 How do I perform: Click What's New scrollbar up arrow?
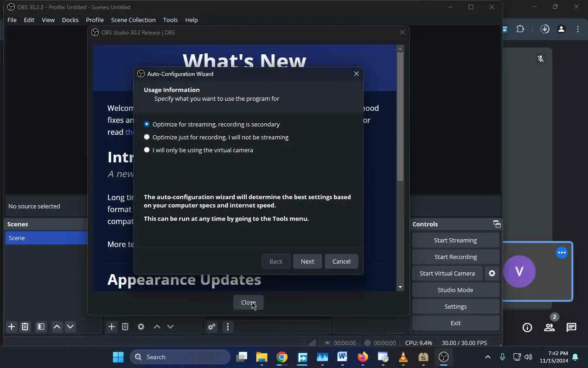coord(400,48)
